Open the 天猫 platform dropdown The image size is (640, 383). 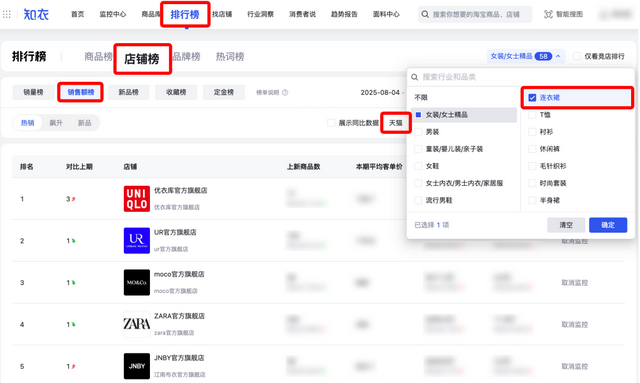[x=396, y=123]
